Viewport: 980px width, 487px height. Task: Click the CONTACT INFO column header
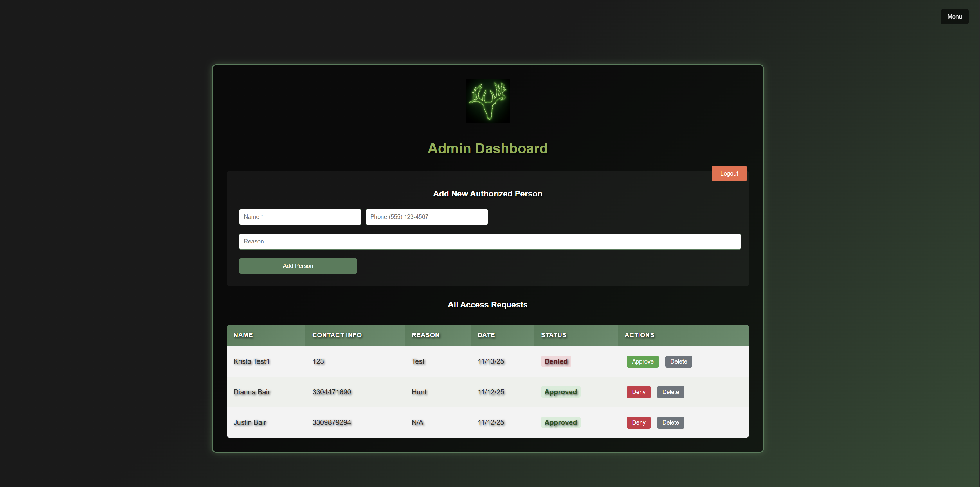[337, 335]
